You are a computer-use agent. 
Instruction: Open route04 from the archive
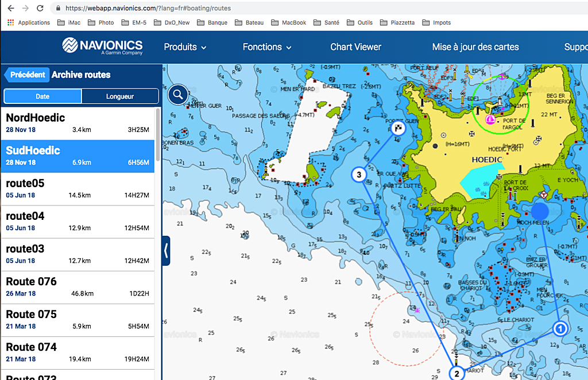tap(78, 222)
